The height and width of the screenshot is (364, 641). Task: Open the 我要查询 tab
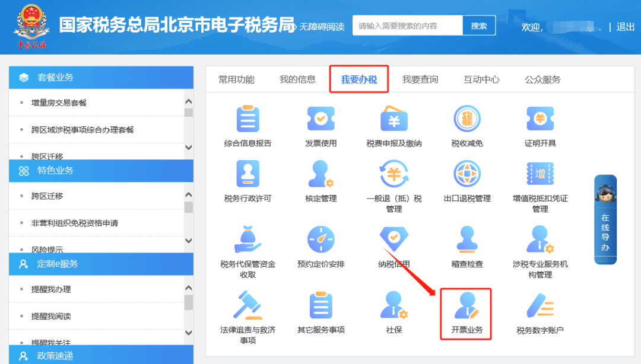(x=420, y=79)
